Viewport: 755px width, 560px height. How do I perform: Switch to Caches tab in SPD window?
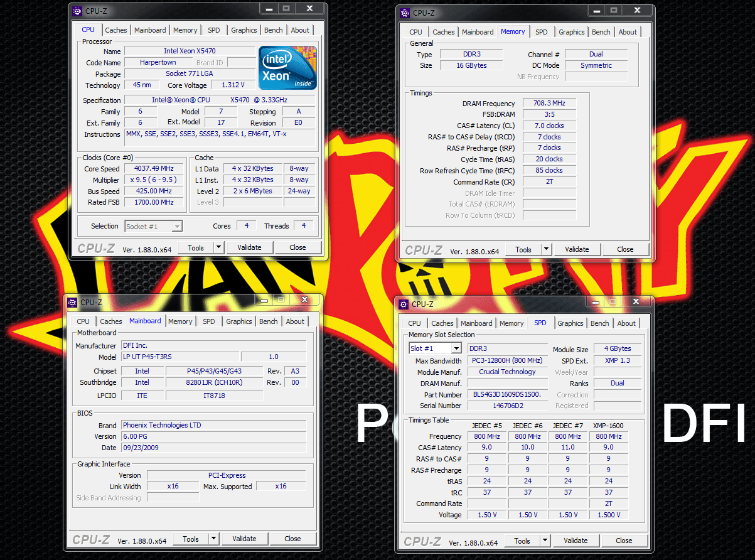pos(442,323)
